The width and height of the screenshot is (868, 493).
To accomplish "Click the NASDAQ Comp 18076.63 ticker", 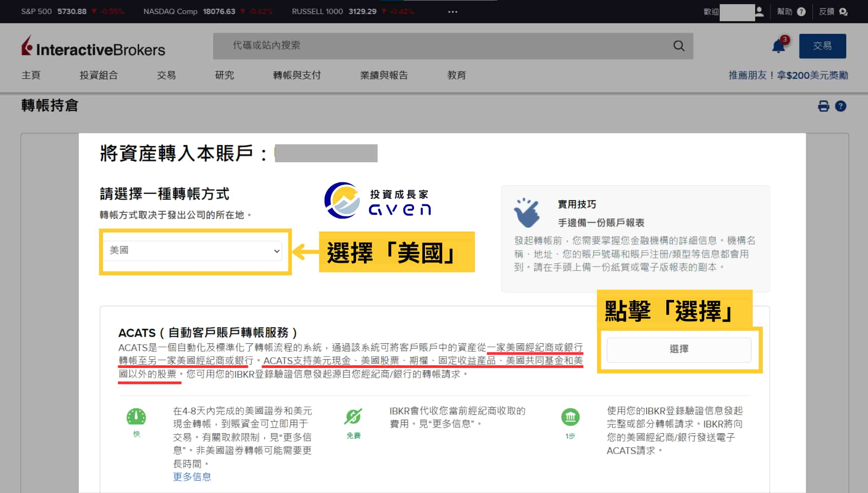I will (x=208, y=11).
